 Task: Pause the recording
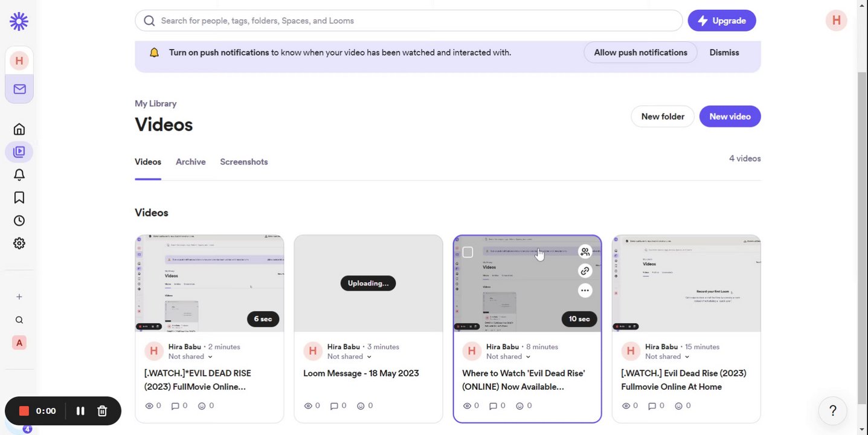pos(80,411)
